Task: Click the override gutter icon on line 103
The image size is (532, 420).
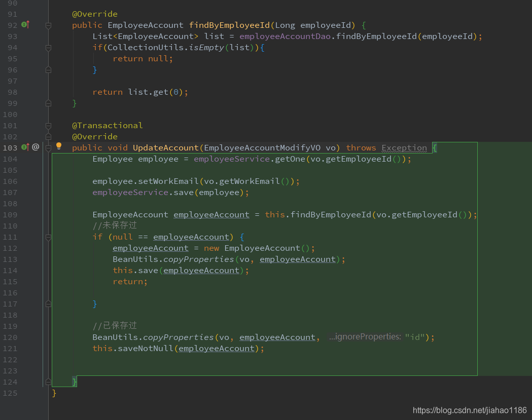Action: tap(25, 147)
